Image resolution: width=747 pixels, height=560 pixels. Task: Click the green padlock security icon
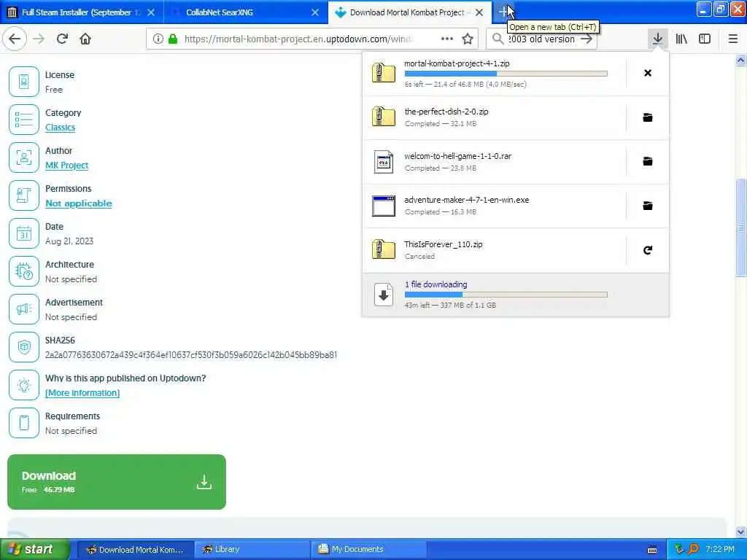[x=173, y=39]
